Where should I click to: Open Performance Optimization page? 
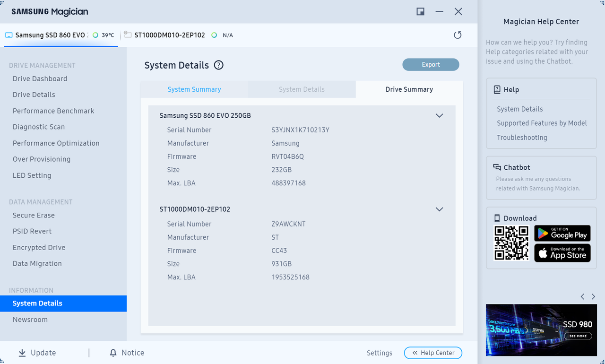[56, 143]
